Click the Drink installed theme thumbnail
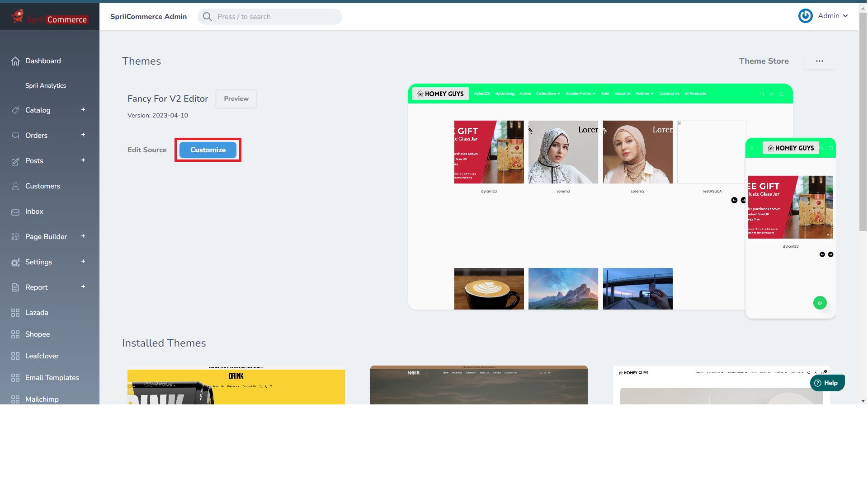The height and width of the screenshot is (488, 868). point(236,385)
